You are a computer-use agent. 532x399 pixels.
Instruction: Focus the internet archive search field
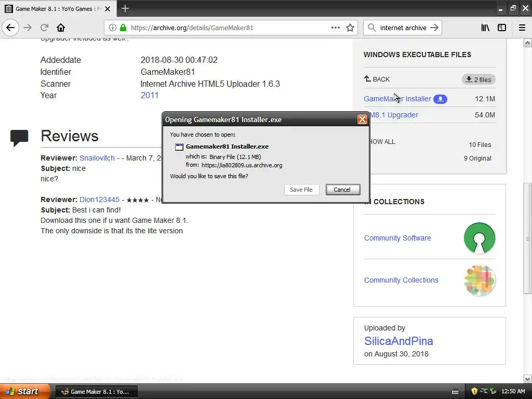pyautogui.click(x=403, y=28)
